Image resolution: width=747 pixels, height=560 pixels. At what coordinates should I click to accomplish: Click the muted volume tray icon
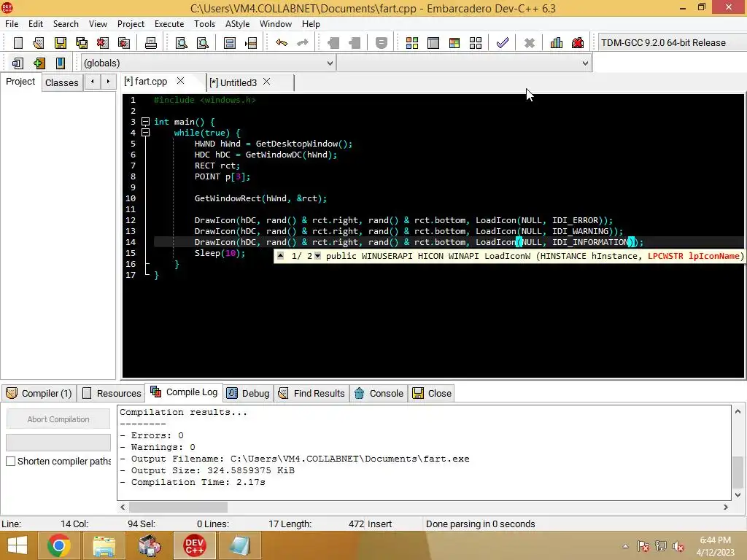click(678, 546)
